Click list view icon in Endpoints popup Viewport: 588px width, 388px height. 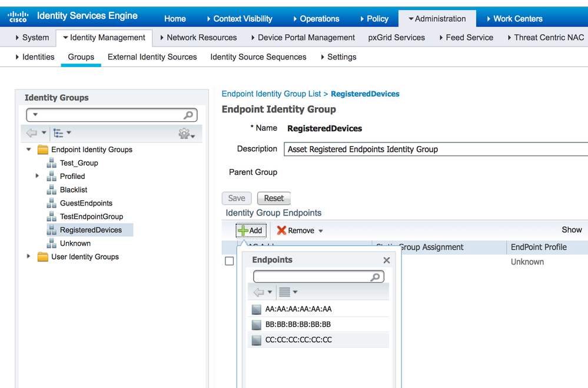[285, 292]
